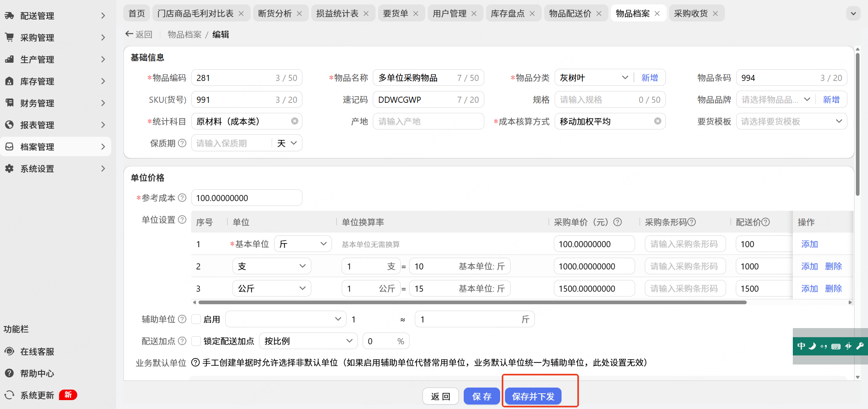Click the 保存并下发 button
The height and width of the screenshot is (409, 868).
pyautogui.click(x=533, y=396)
